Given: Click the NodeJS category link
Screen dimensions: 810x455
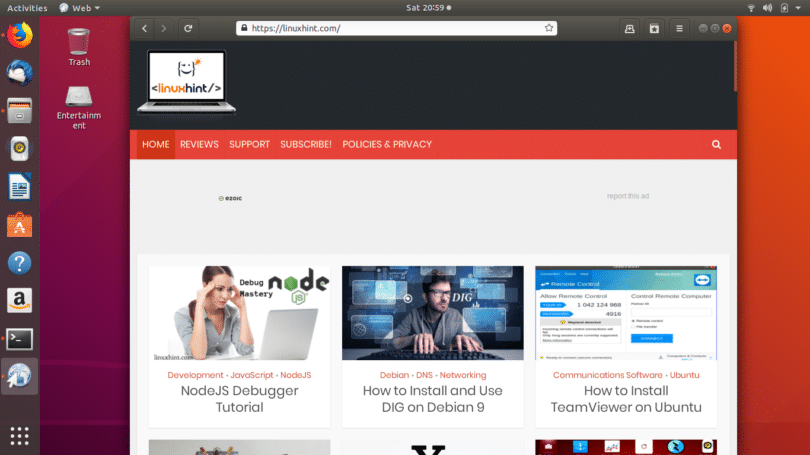Looking at the screenshot, I should [x=295, y=375].
